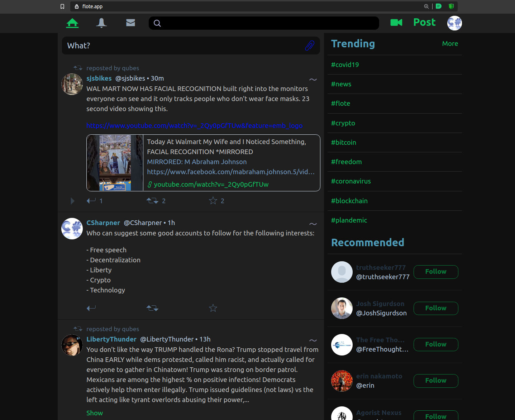Open the #bitcoin trending tag

click(344, 143)
